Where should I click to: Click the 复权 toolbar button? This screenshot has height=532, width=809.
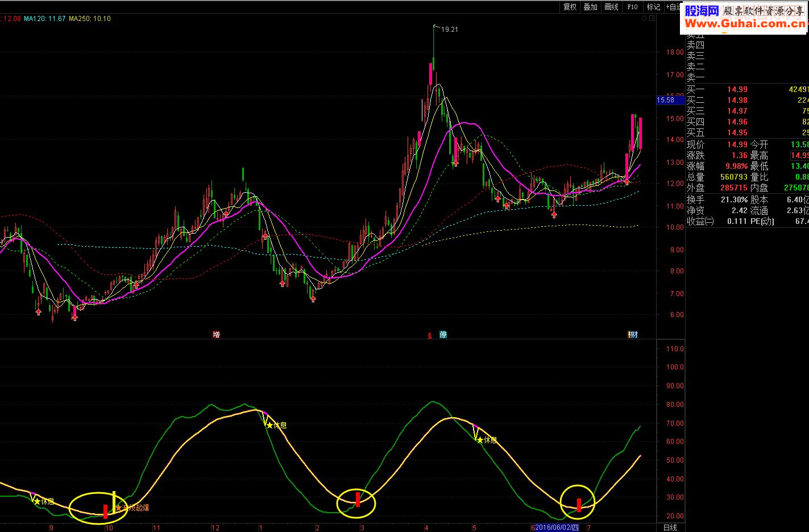570,7
